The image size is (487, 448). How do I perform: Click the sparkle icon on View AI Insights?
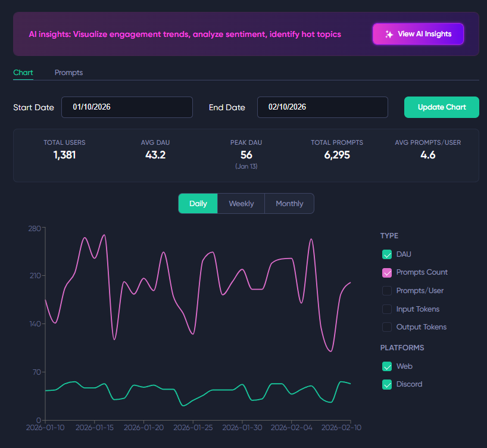[389, 34]
